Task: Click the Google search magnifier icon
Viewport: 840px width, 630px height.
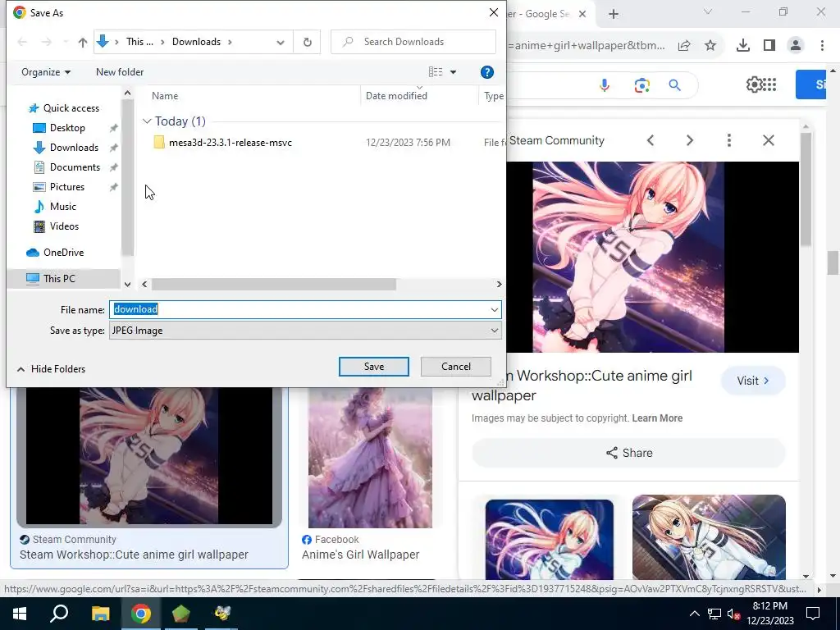Action: pos(675,85)
